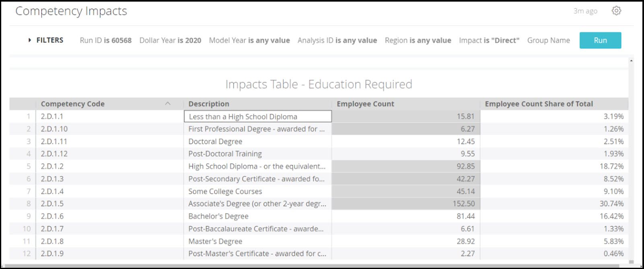The image size is (644, 269).
Task: Edit the "Run ID is 60568" filter
Action: tap(106, 40)
